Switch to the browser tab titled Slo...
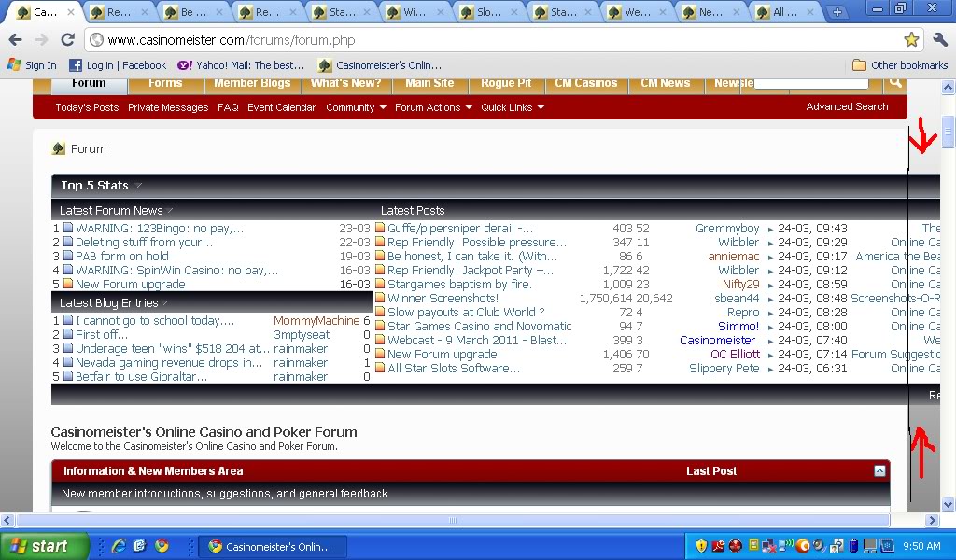This screenshot has height=560, width=956. [488, 11]
